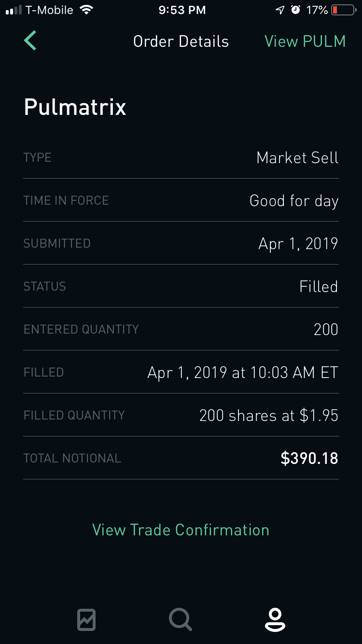This screenshot has height=644, width=362.
Task: Tap the battery indicator icon
Action: click(343, 10)
